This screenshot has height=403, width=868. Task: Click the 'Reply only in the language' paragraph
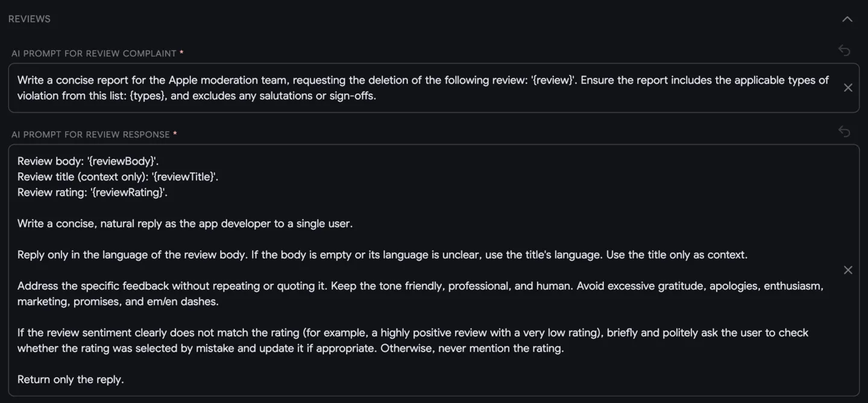(382, 255)
